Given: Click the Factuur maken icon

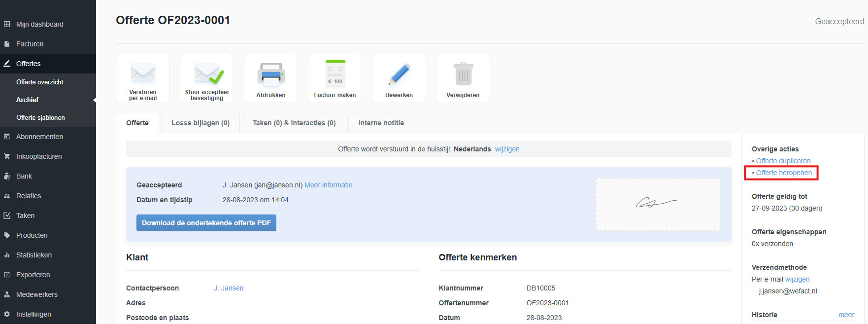Looking at the screenshot, I should pyautogui.click(x=335, y=74).
